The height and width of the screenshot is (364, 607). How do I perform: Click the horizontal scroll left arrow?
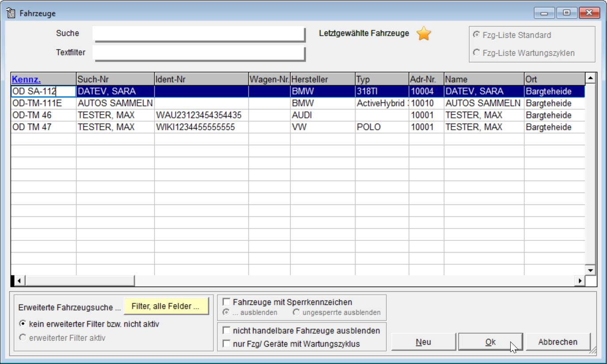coord(19,281)
